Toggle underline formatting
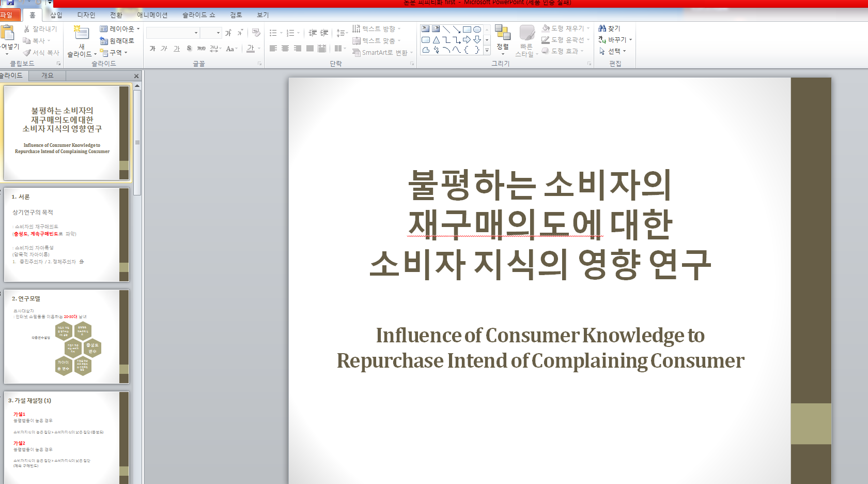 176,48
